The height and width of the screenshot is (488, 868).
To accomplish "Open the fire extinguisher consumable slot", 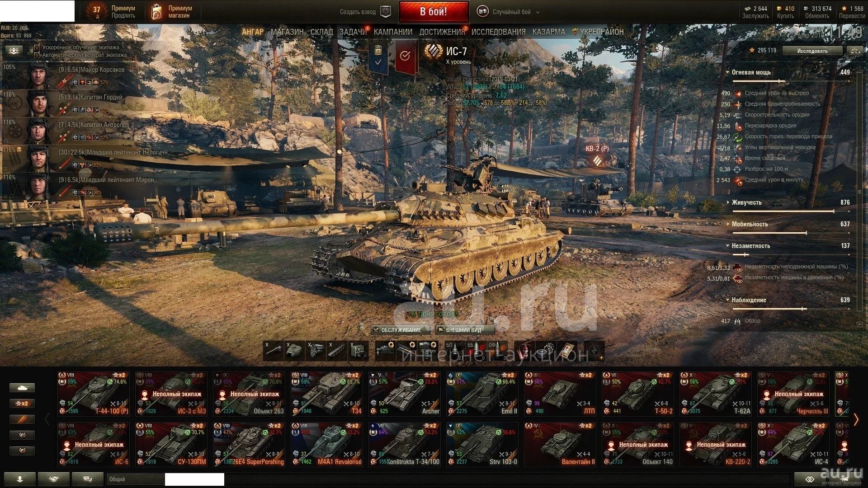I will (525, 351).
